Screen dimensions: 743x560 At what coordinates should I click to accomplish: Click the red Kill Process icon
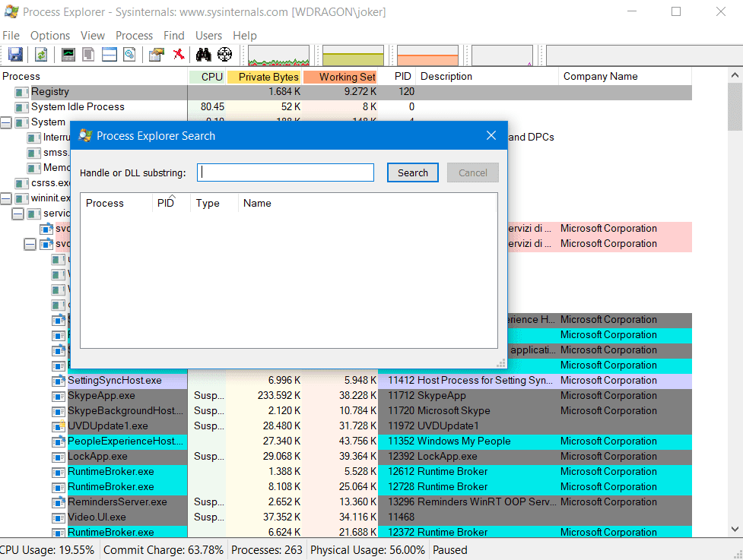pyautogui.click(x=179, y=55)
